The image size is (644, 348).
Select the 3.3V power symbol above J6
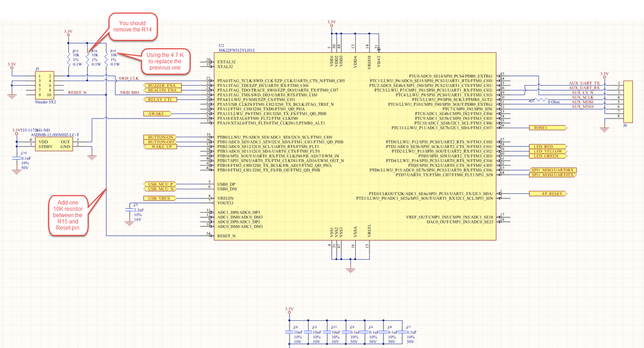point(604,76)
